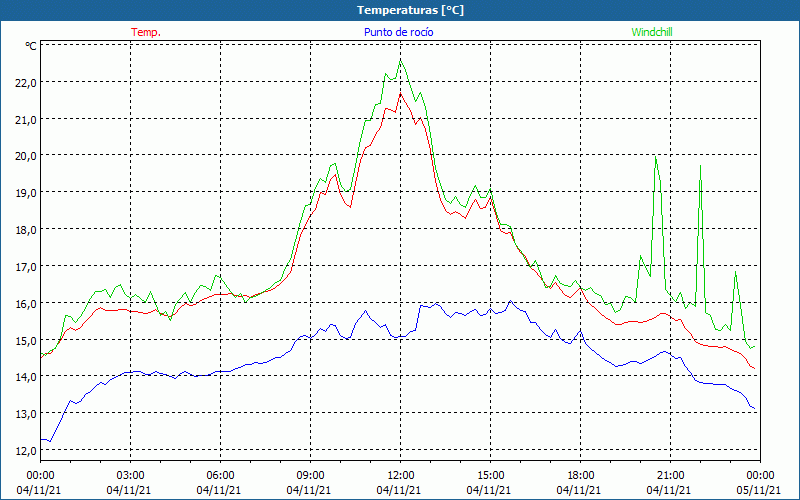This screenshot has height=500, width=800.
Task: Click the Temp. red legend label
Action: coord(146,32)
